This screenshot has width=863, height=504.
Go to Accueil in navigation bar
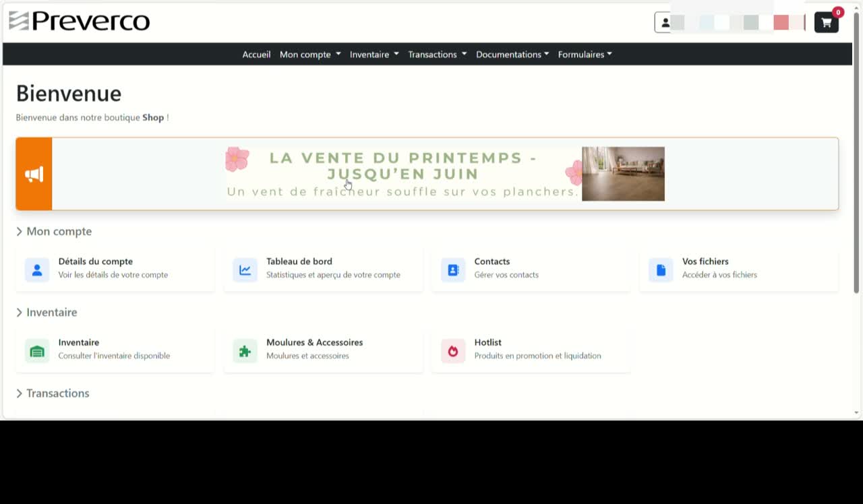[x=256, y=55]
